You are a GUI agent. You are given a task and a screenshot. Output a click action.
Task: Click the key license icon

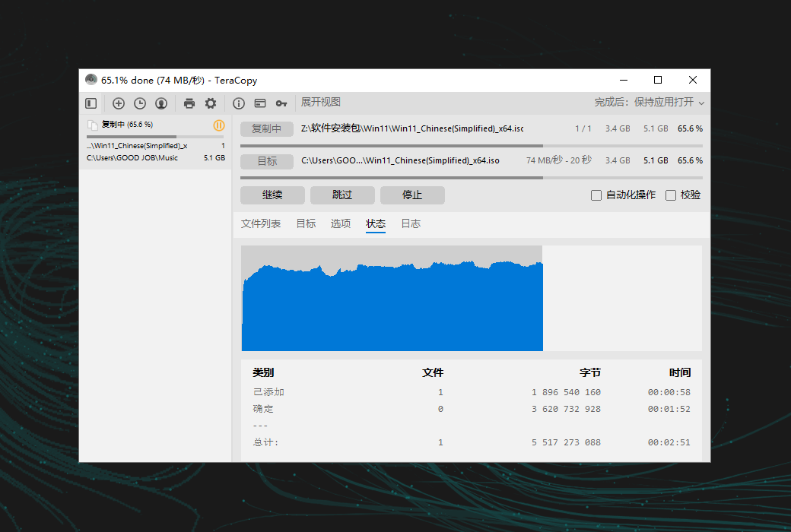pyautogui.click(x=281, y=103)
